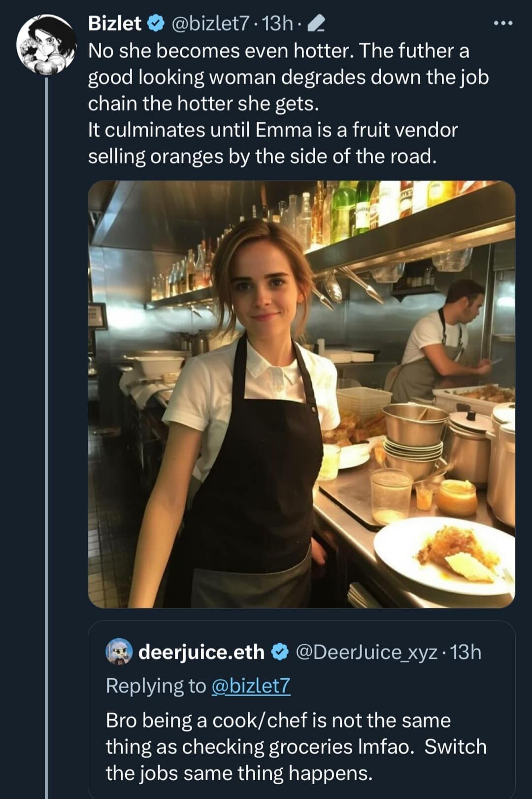Click the "Replying to" label
The image size is (532, 799).
[156, 686]
